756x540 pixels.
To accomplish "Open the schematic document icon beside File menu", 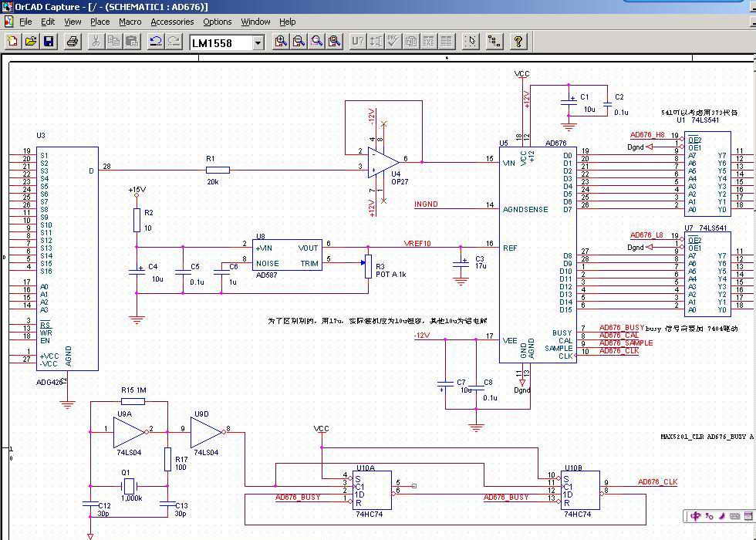I will (x=8, y=22).
